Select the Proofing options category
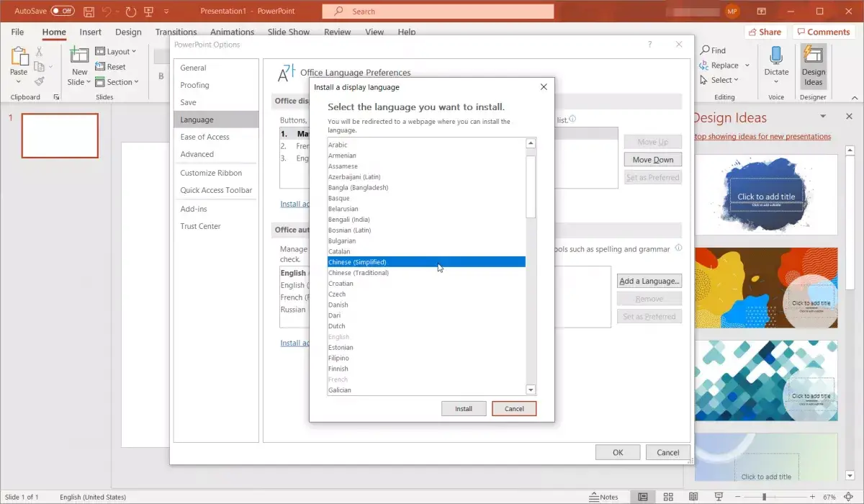864x504 pixels. tap(216, 85)
